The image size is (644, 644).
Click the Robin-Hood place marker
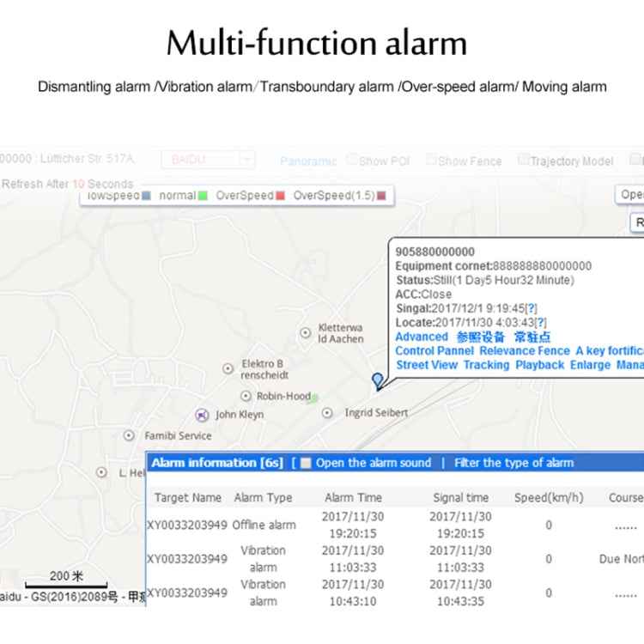246,396
